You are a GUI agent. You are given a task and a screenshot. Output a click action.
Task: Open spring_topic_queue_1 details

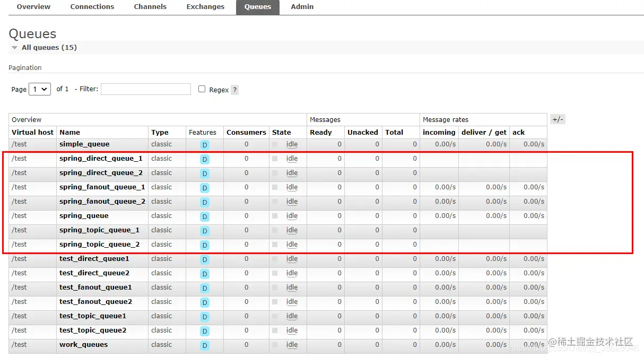[x=99, y=230]
